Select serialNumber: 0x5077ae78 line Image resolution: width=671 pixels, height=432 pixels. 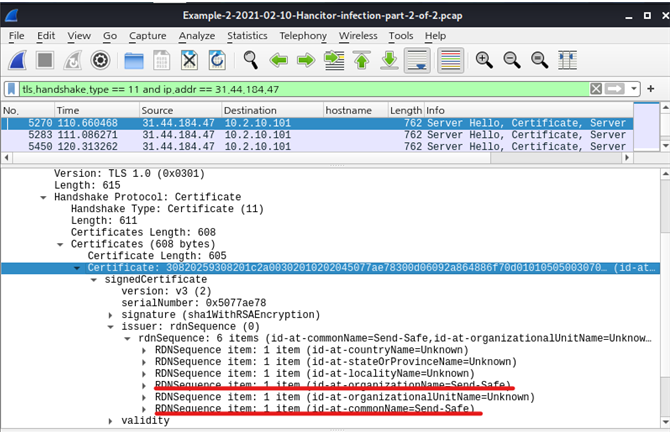[194, 303]
